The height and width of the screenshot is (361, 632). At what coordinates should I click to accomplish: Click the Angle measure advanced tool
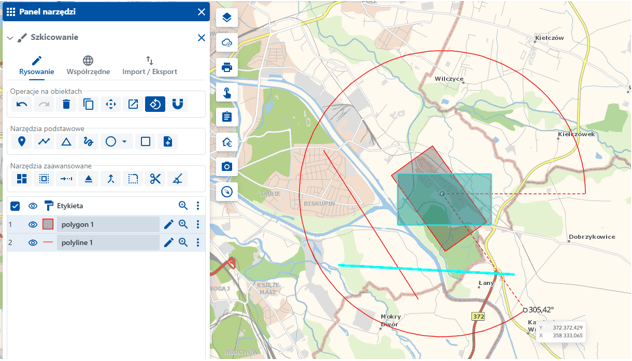(178, 179)
